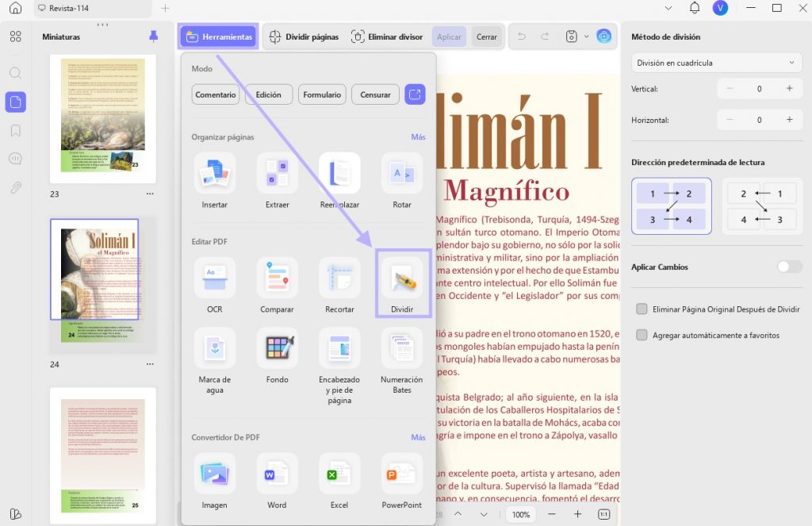Select left-to-right 1-2-3-4 reading direction
812x526 pixels.
[671, 206]
